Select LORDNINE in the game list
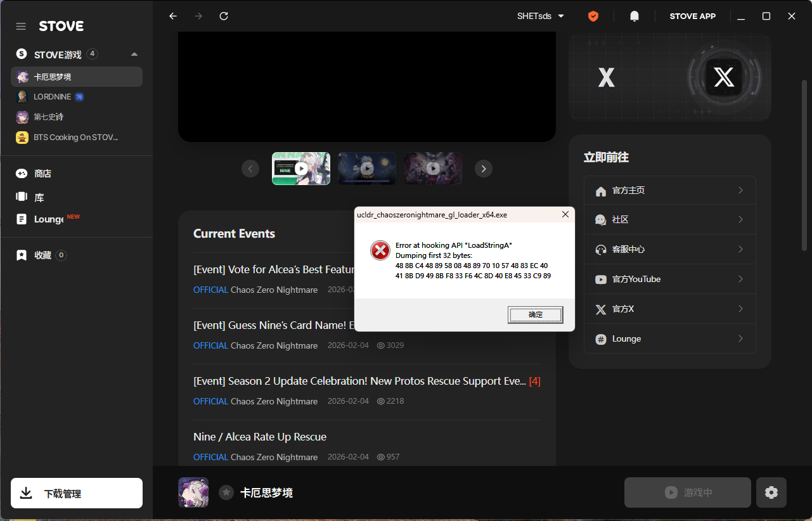The image size is (812, 521). coord(52,97)
